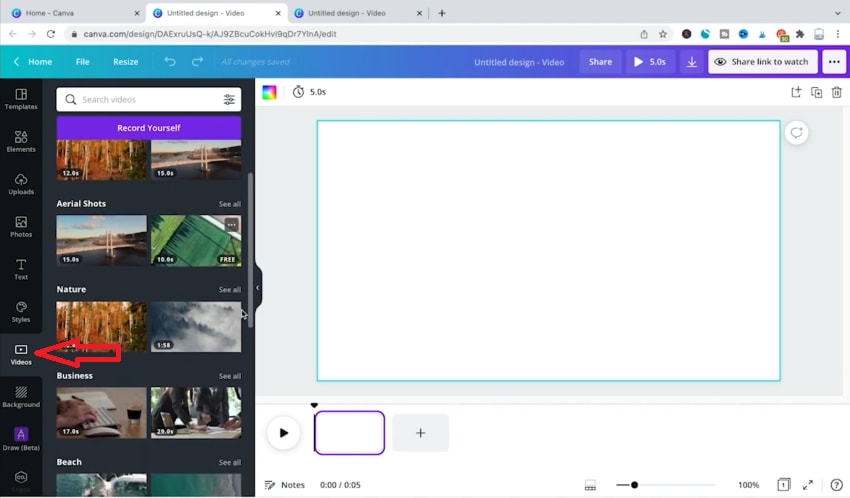Go back to Home
The height and width of the screenshot is (498, 850).
[34, 62]
